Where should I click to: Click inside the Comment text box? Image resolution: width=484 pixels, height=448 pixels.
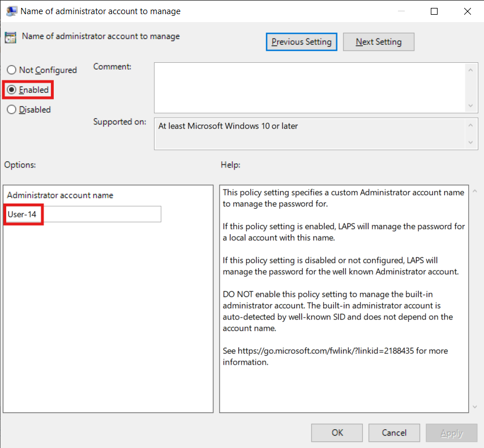click(x=309, y=87)
